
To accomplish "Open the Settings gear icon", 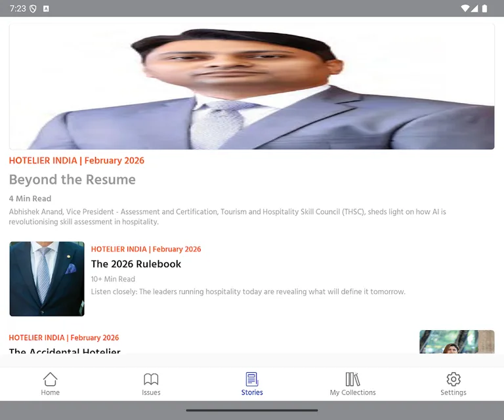I will pyautogui.click(x=453, y=379).
